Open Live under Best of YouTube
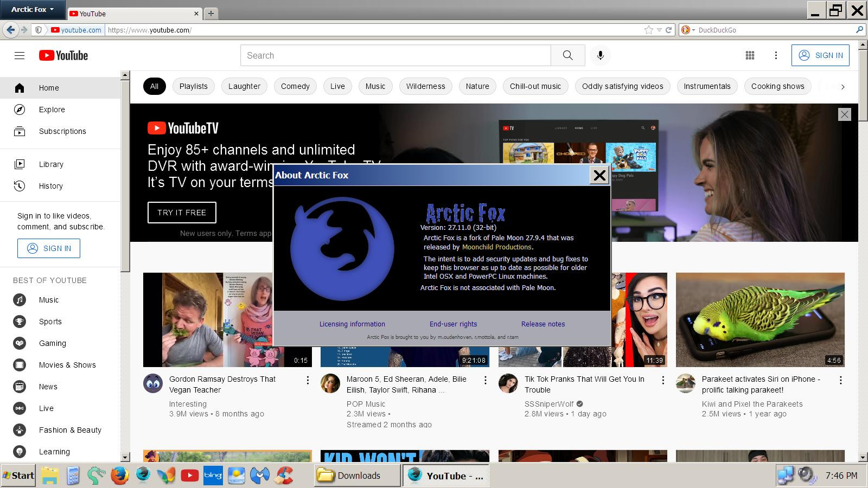Screen dimensions: 868x488 tap(60, 408)
